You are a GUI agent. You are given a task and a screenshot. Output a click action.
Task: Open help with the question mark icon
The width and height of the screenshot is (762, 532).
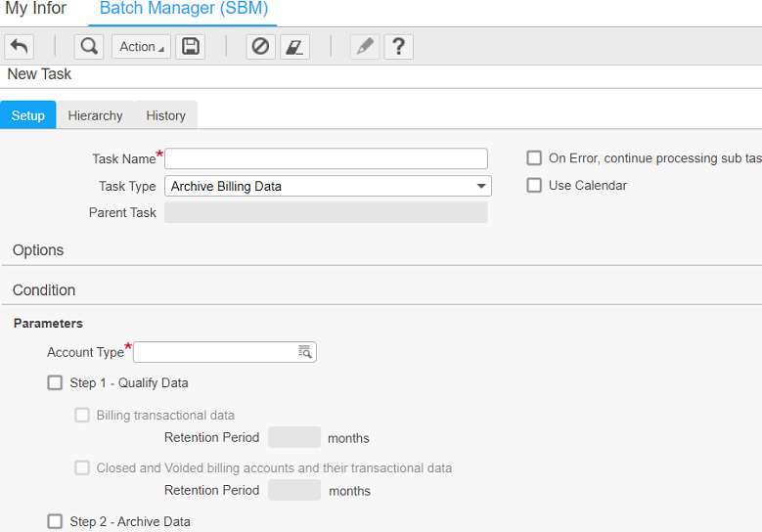click(399, 47)
